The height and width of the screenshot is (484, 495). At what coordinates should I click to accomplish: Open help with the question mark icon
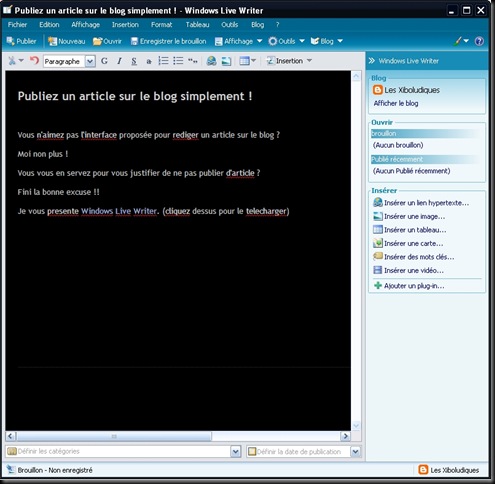point(479,41)
